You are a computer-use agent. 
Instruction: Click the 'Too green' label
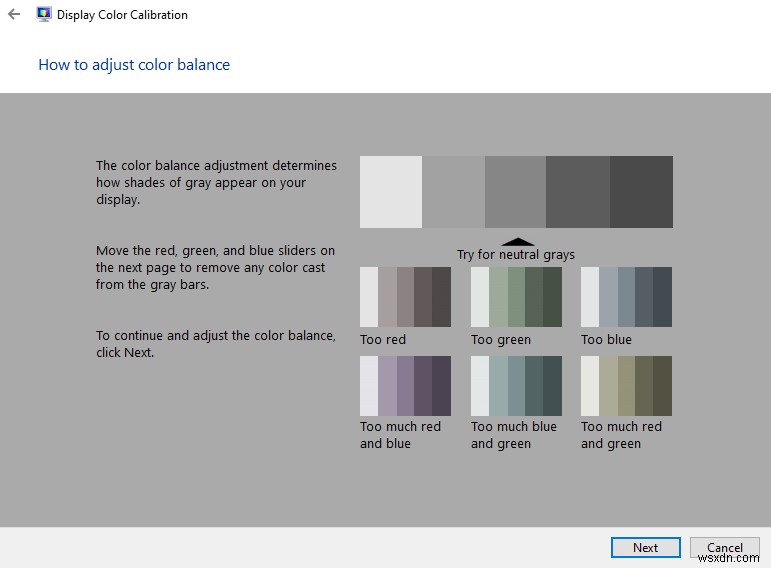click(501, 339)
